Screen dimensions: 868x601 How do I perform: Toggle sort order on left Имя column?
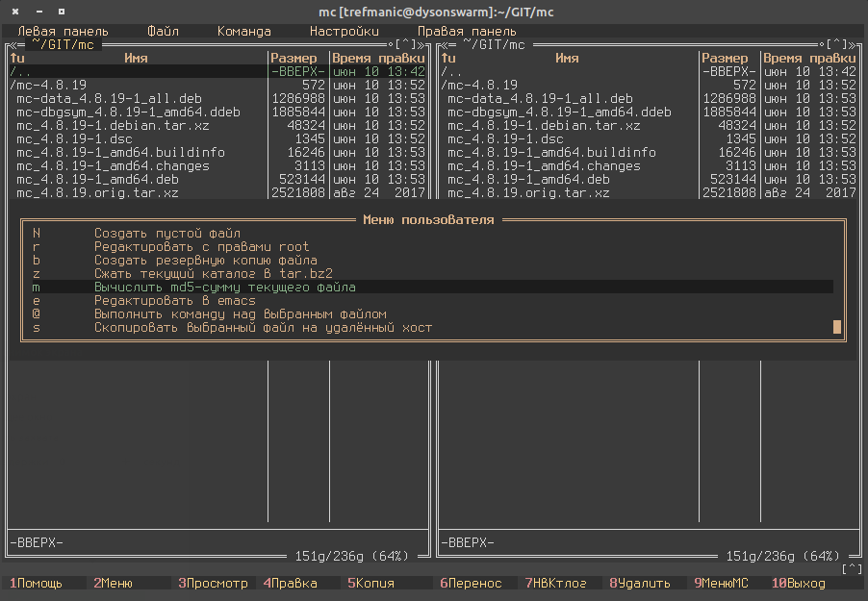point(136,58)
